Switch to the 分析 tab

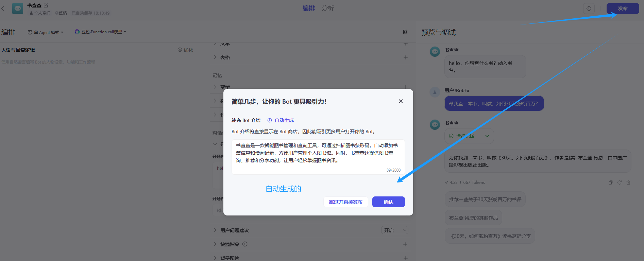327,8
